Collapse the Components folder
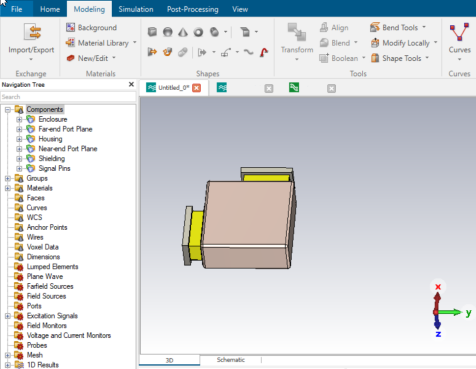Screen dimensions: 476x369 click(x=7, y=109)
